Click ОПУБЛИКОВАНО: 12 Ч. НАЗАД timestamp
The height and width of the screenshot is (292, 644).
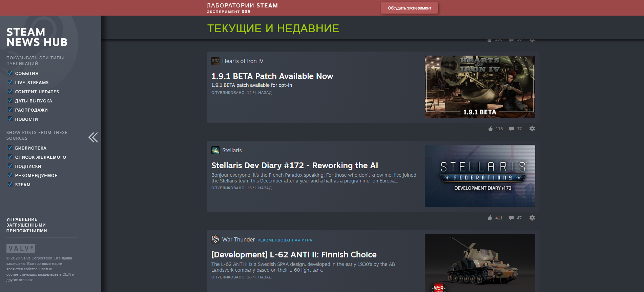click(x=242, y=93)
